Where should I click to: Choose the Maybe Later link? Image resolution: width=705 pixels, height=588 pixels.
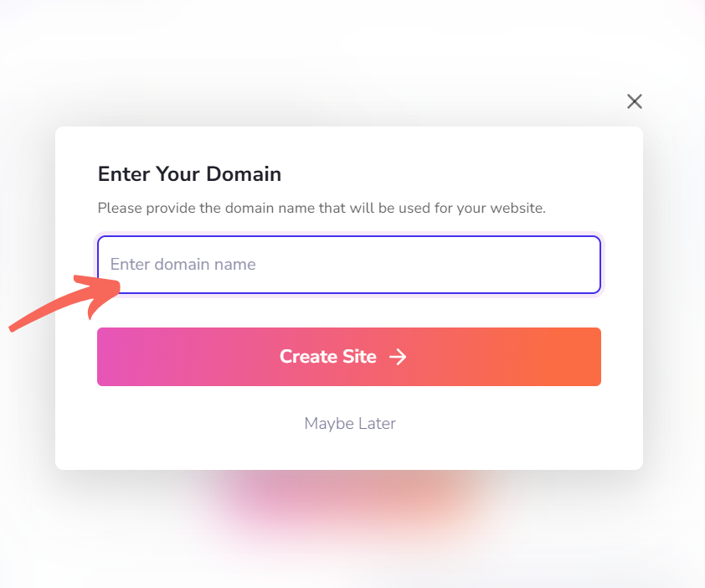point(350,424)
